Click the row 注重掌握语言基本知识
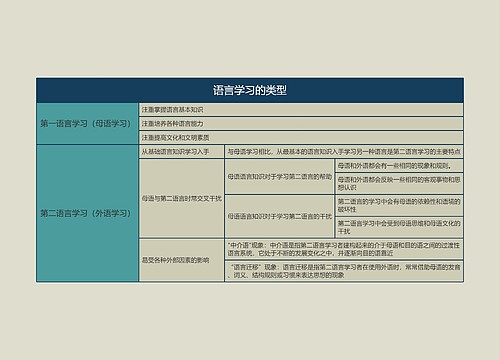500x360 pixels. 301,110
